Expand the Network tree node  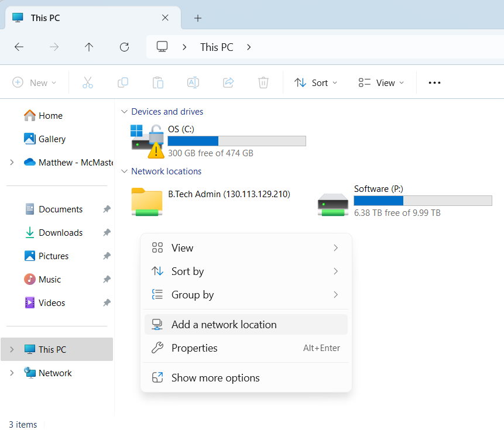click(12, 373)
